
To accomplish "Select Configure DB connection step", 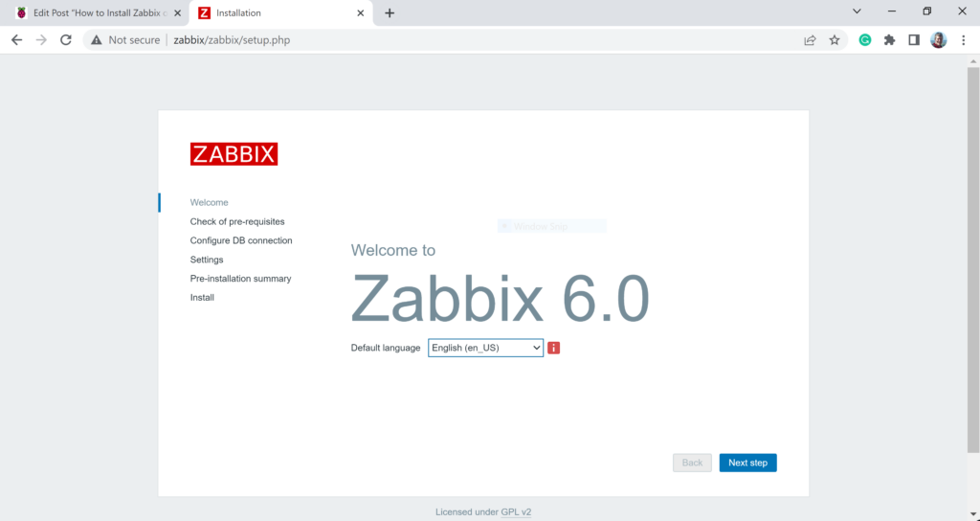I will point(241,240).
